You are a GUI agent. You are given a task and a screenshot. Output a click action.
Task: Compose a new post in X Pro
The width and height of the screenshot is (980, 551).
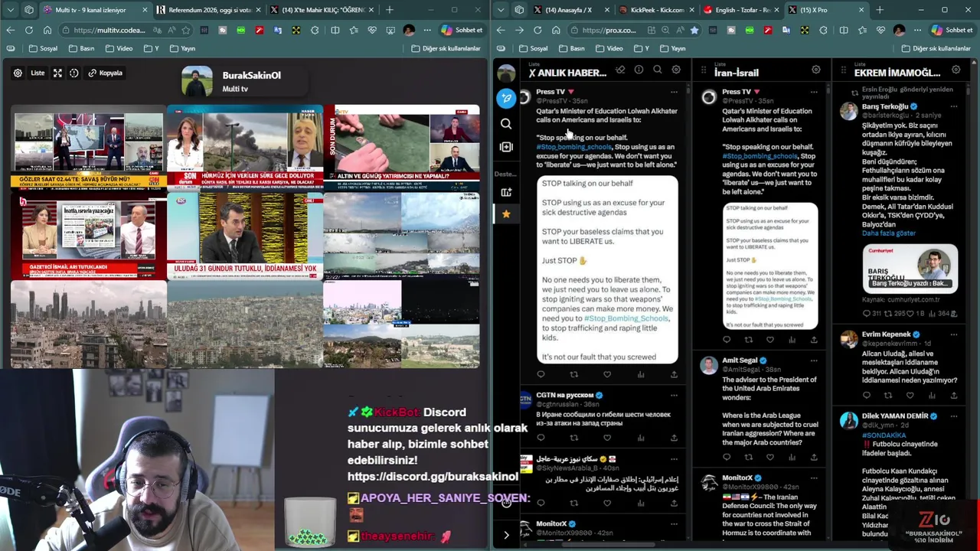tap(506, 98)
